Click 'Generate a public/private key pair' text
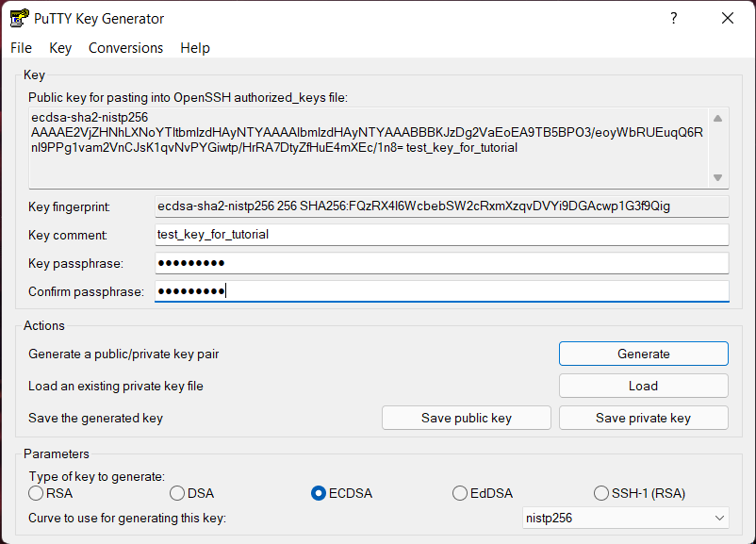This screenshot has height=544, width=756. tap(123, 354)
